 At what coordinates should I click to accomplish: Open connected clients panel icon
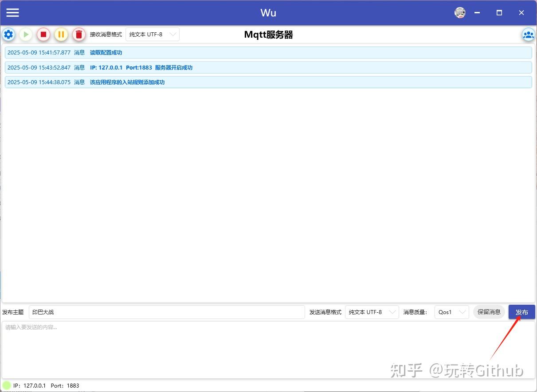click(528, 35)
